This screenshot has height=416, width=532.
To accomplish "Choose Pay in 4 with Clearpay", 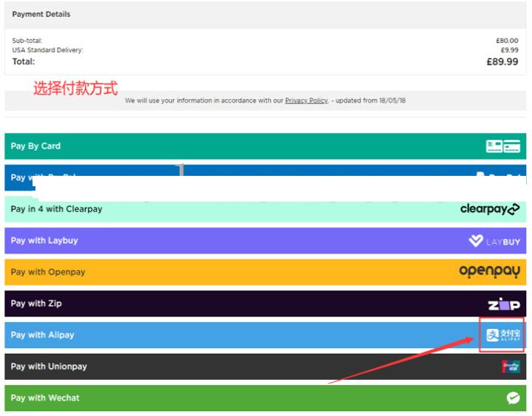I will (265, 209).
